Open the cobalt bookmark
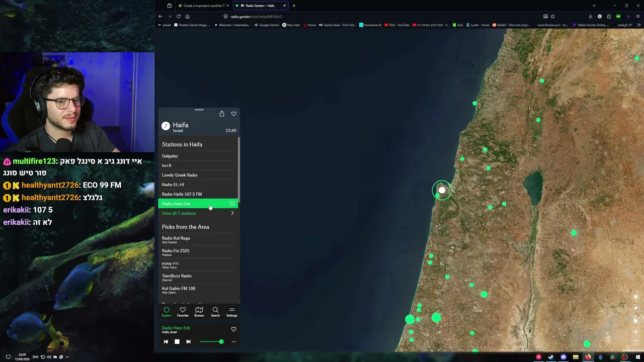This screenshot has width=644, height=362. [165, 25]
